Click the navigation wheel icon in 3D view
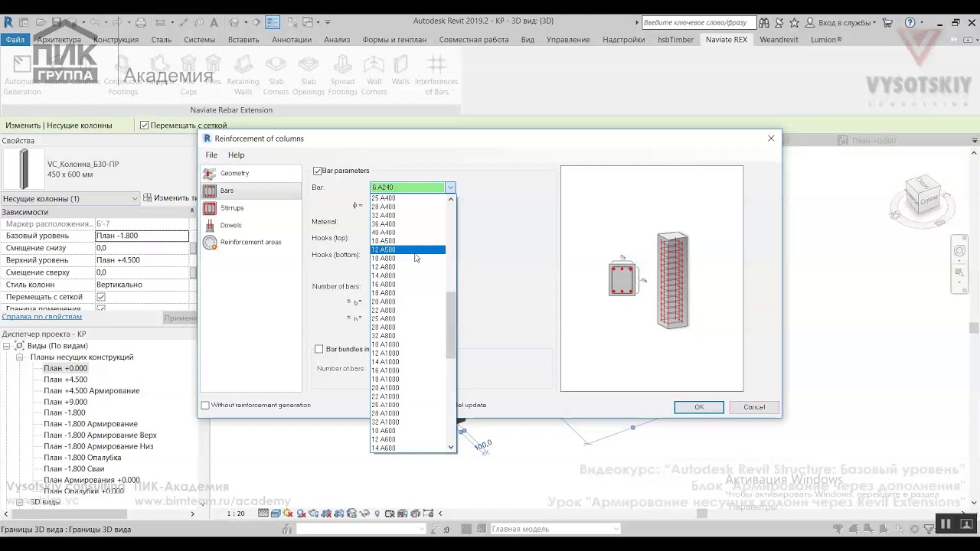This screenshot has width=980, height=551. pos(960,251)
